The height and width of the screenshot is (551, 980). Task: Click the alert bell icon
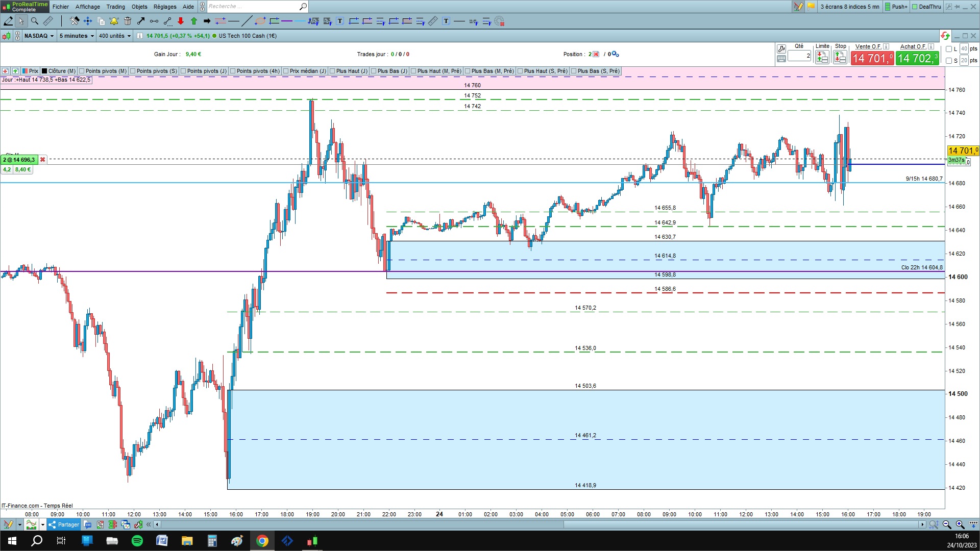pyautogui.click(x=114, y=21)
